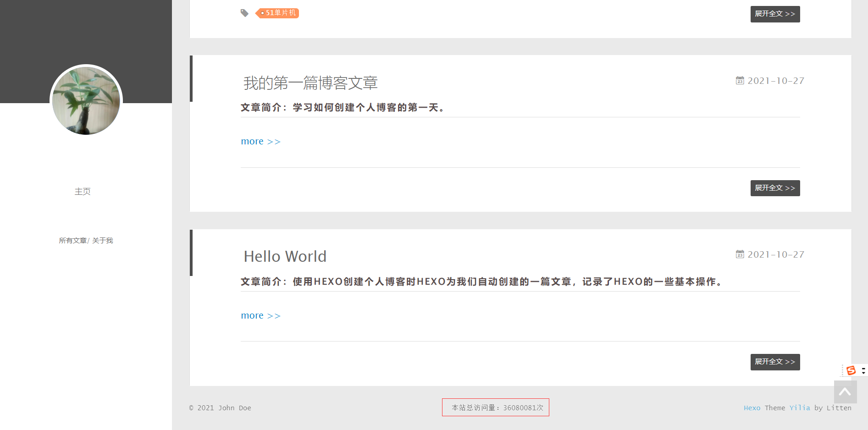Select the tag icon beside 51单片机
The width and height of the screenshot is (868, 430).
tap(244, 13)
